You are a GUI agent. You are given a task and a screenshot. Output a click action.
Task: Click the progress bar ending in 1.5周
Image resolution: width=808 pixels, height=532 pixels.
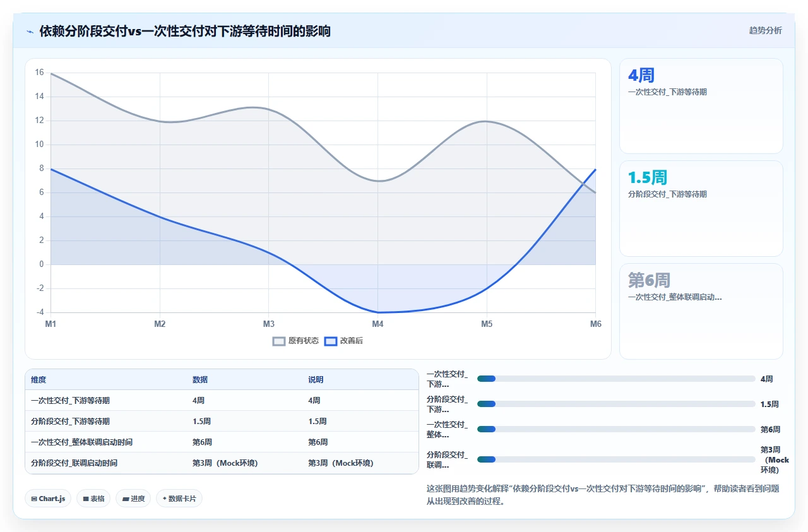click(x=616, y=404)
